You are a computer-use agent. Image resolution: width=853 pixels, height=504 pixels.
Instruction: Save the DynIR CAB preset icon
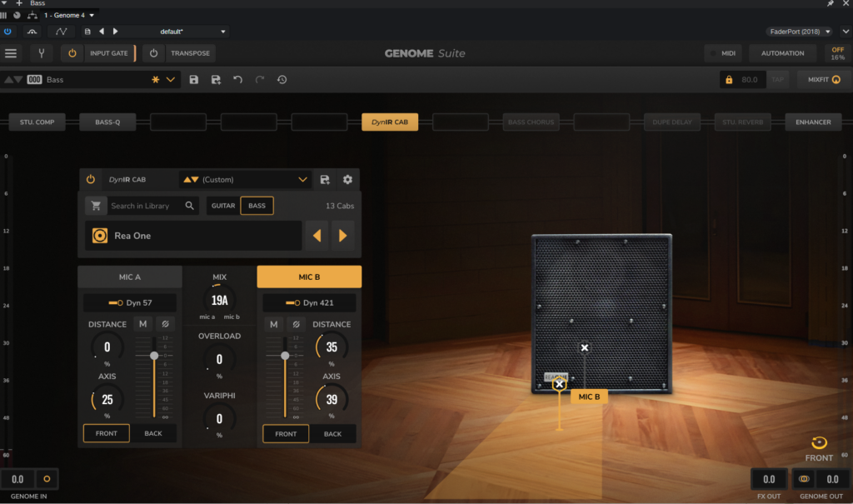pyautogui.click(x=325, y=180)
